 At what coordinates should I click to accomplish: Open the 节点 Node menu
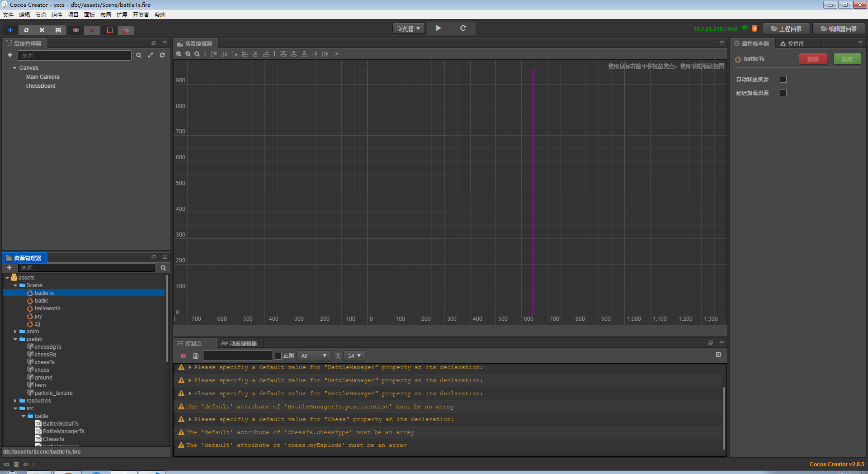(x=41, y=15)
